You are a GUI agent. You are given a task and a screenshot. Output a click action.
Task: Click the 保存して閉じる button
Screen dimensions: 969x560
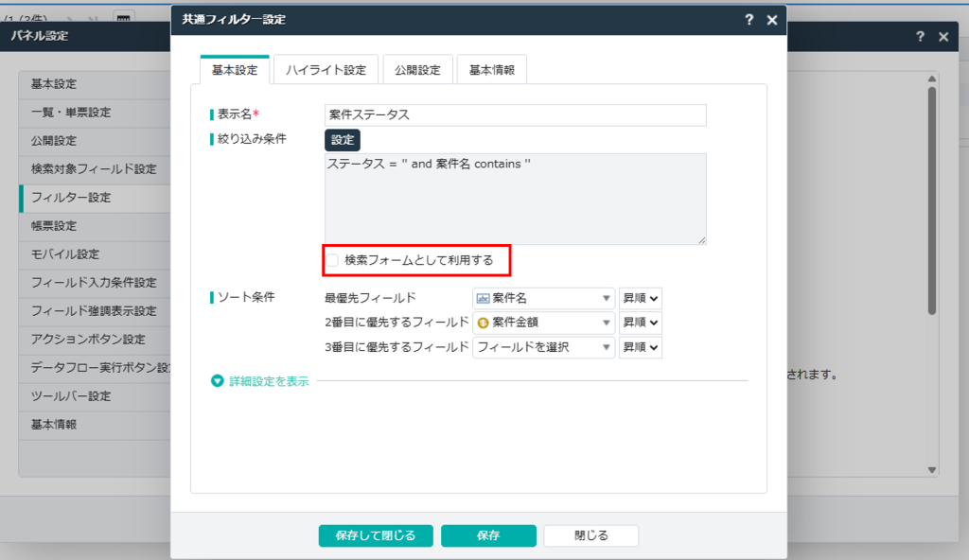pos(375,535)
